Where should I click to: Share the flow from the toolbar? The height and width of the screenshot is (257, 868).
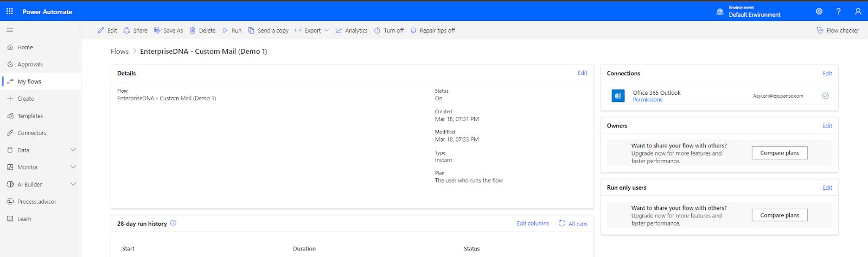(135, 30)
